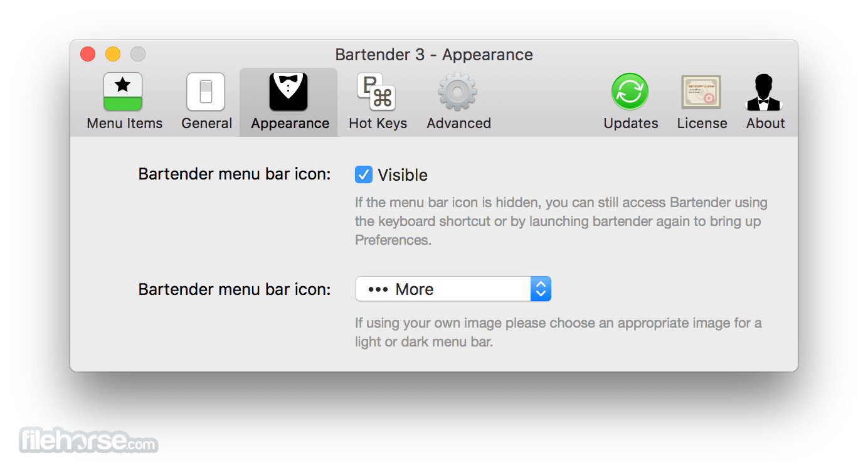Click the "If the menu bar icon is hidden" help text
This screenshot has height=472, width=868.
tap(561, 221)
